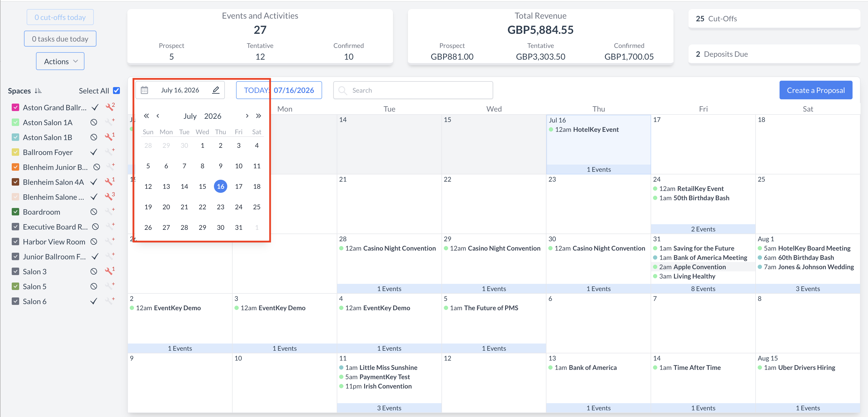Expand the 8 Events bar on the 31st
This screenshot has width=868, height=417.
pos(703,289)
